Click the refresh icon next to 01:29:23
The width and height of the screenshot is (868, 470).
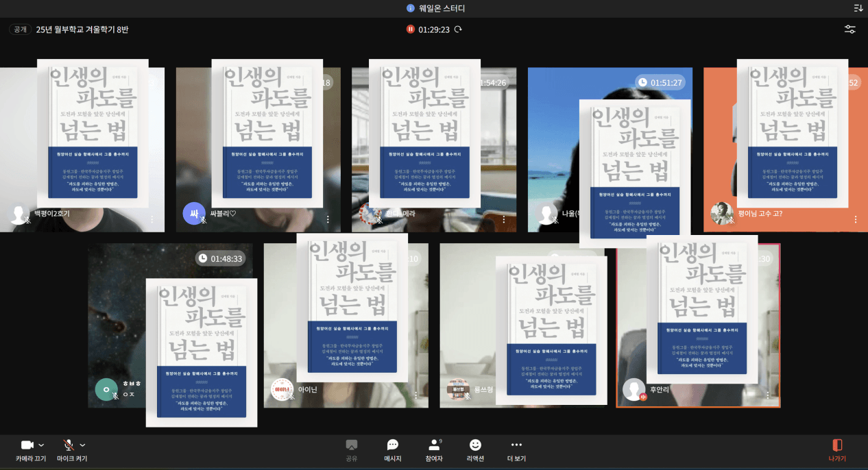point(458,29)
